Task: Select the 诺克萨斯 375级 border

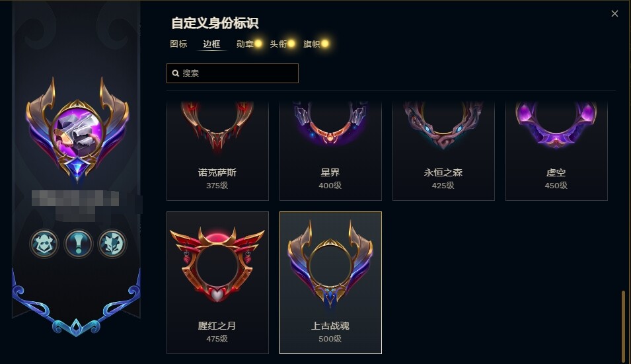Action: click(217, 151)
